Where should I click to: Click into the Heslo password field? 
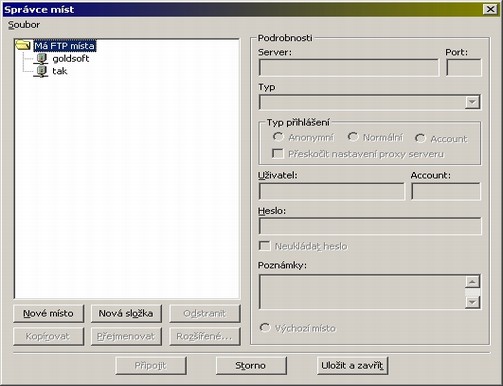tap(370, 226)
